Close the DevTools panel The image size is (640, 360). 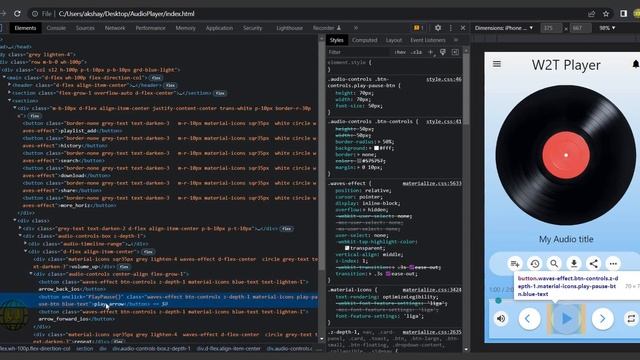(x=463, y=28)
